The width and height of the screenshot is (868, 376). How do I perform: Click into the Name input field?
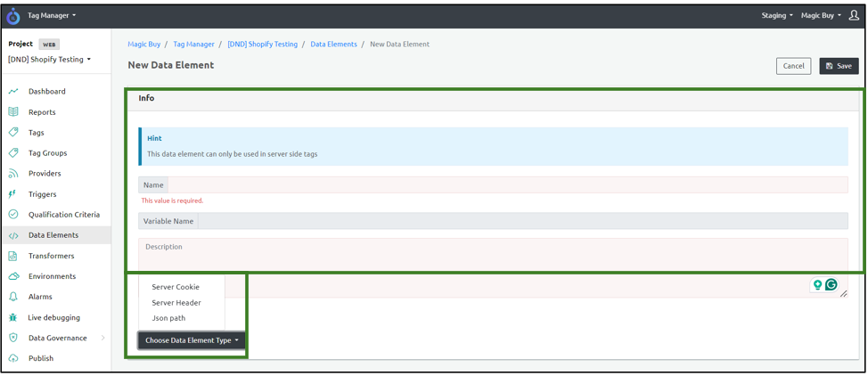coord(506,185)
